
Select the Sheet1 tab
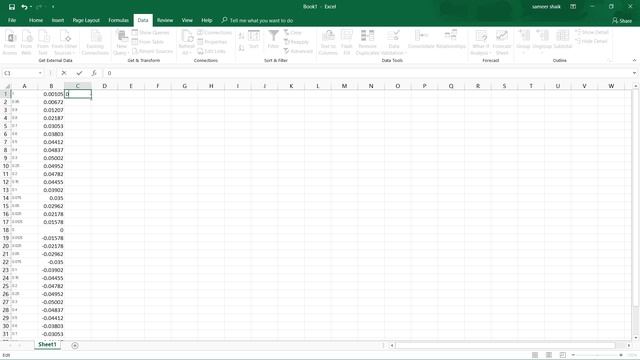point(47,344)
